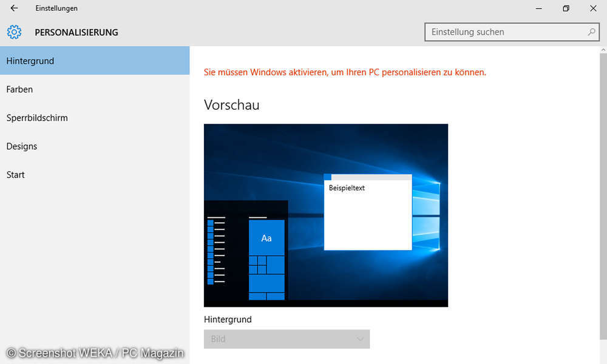Click the gear icon next to PERSONALISIERUNG
This screenshot has height=364, width=607.
[14, 32]
